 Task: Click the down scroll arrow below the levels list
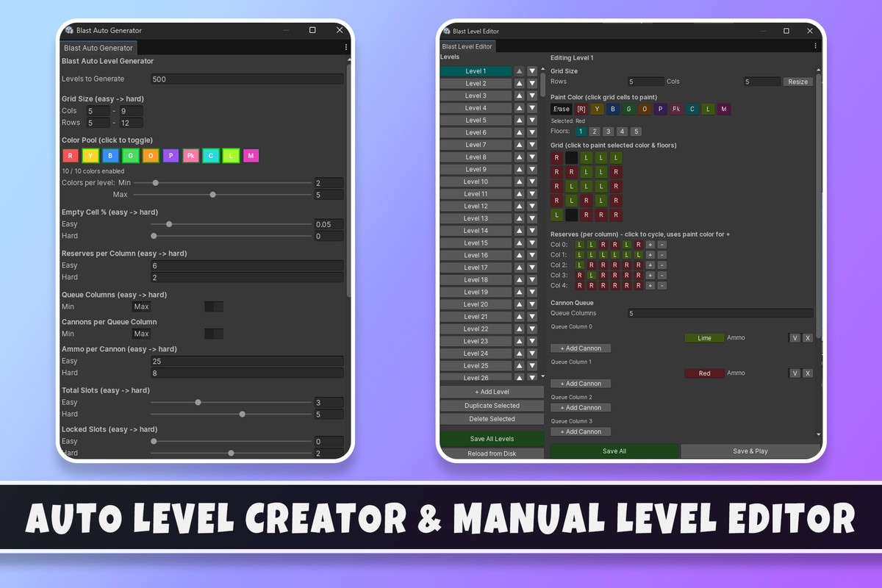coord(542,376)
